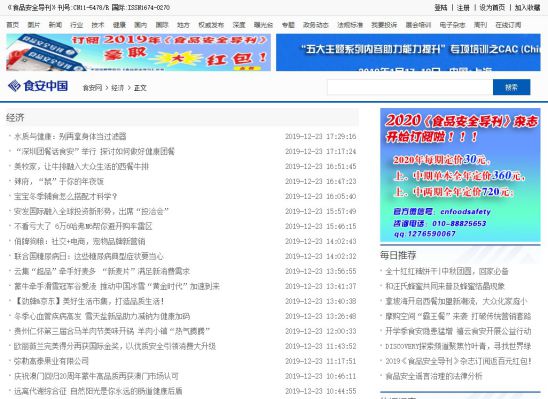Open the 电子杂志 navigation item
548x399 pixels.
452,25
